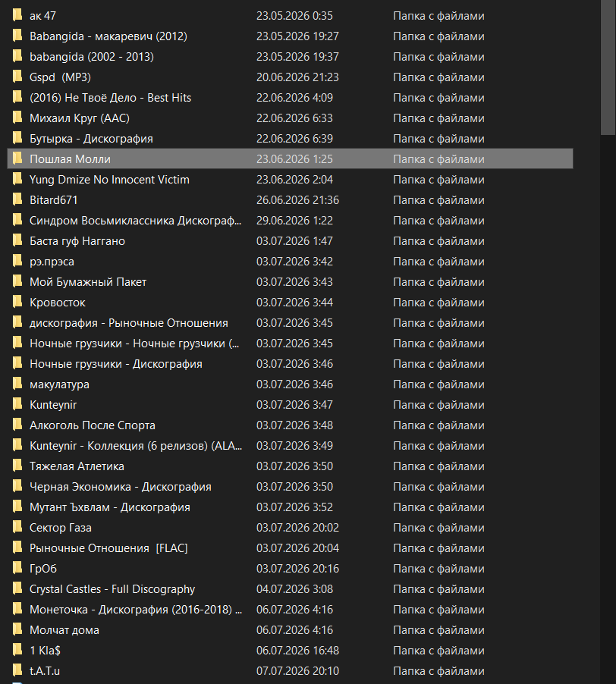Screen dimensions: 616x684
Task: Click the "Рыночные Отношения [FLAC]" name
Action: [x=108, y=548]
